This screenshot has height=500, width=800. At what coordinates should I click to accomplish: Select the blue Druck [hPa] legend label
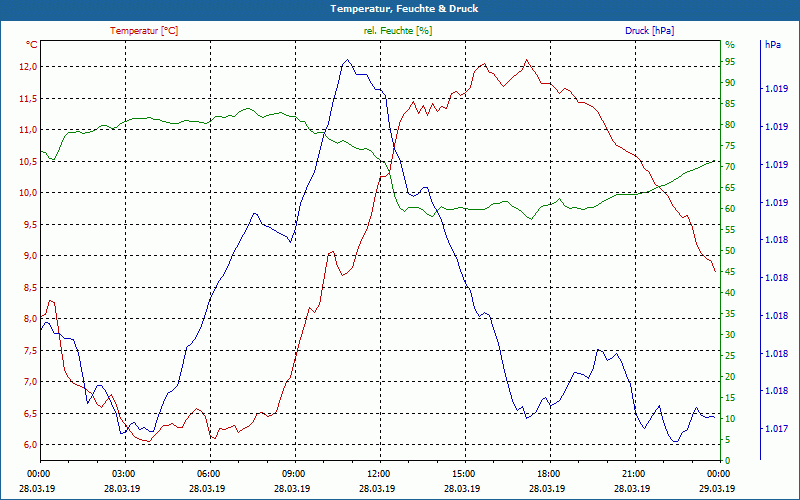(649, 31)
